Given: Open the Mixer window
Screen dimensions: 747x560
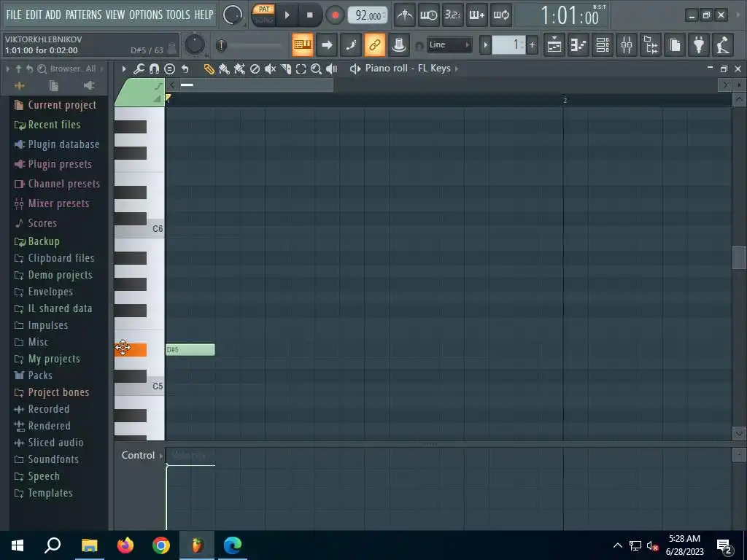Looking at the screenshot, I should coord(627,44).
